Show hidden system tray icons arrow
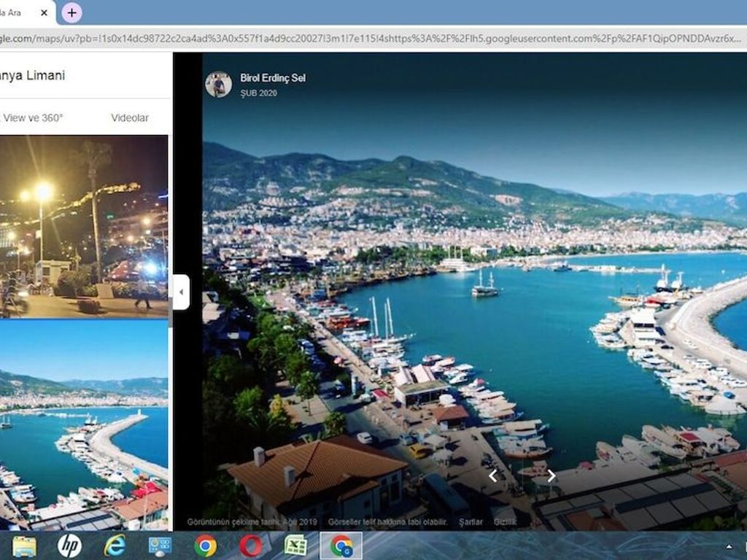The height and width of the screenshot is (560, 747). [729, 547]
